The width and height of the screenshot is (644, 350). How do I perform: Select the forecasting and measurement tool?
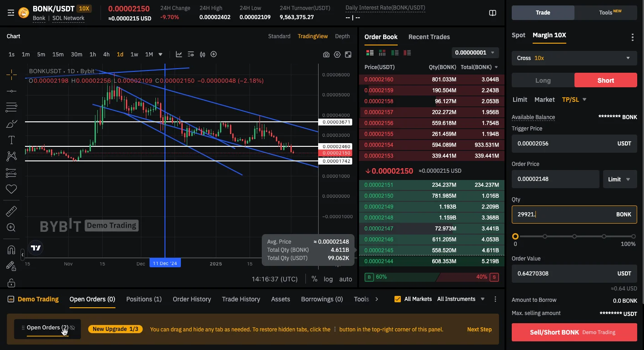(x=11, y=173)
